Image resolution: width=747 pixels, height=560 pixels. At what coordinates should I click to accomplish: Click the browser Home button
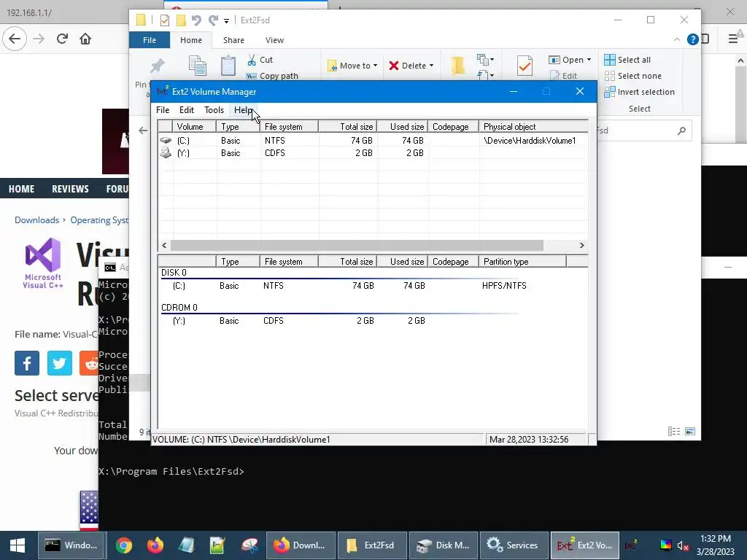click(x=85, y=39)
